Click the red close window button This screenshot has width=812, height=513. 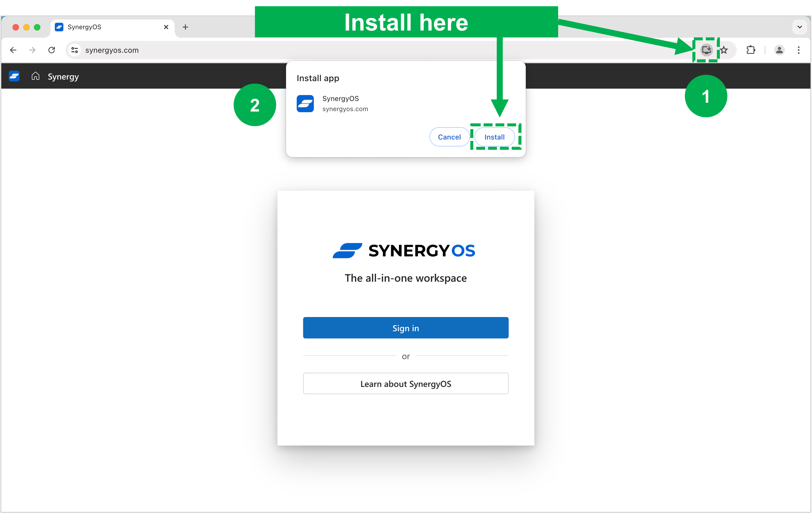click(15, 27)
